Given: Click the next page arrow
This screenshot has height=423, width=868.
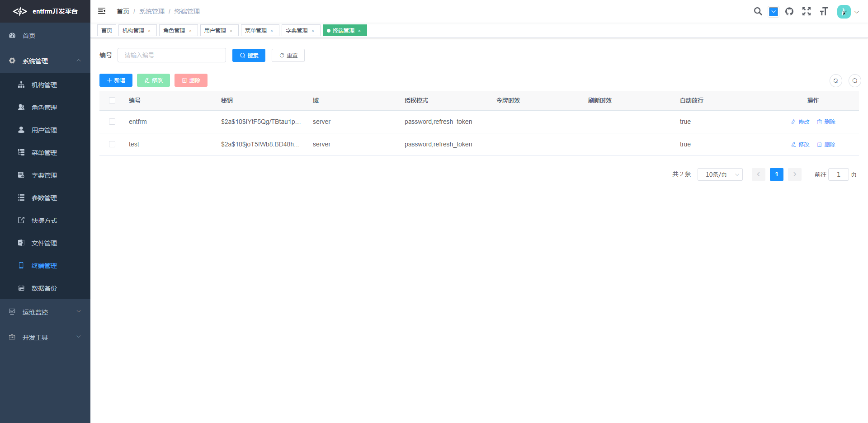Looking at the screenshot, I should pos(795,174).
